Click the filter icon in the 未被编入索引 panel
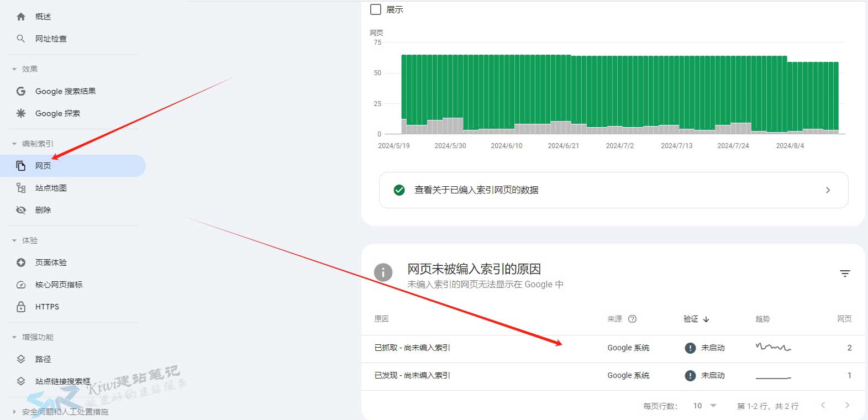This screenshot has width=868, height=420. point(845,274)
